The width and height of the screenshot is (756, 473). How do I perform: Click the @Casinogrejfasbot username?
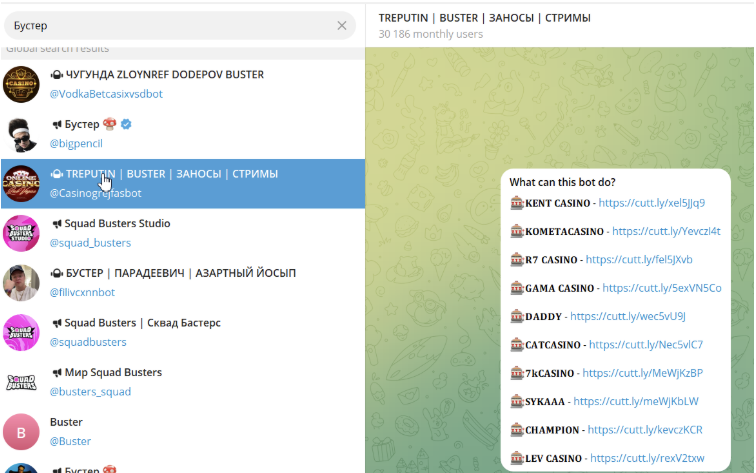coord(95,193)
